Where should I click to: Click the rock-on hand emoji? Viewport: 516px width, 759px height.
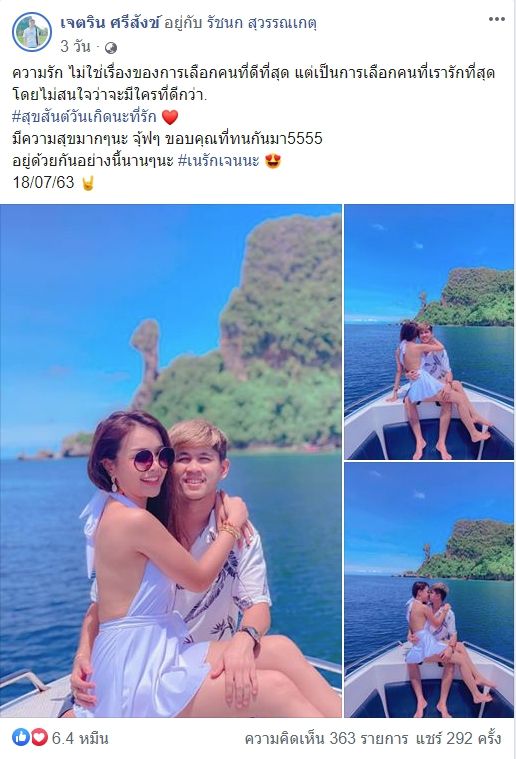[x=88, y=182]
